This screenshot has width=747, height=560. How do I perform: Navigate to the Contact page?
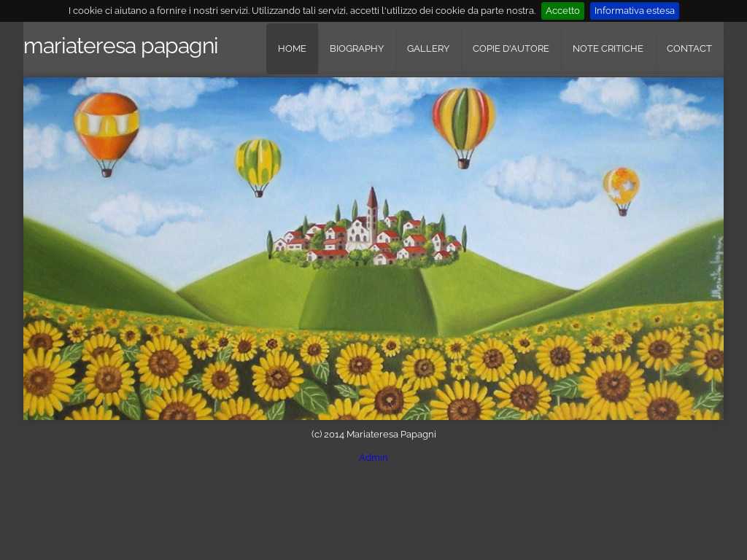point(689,49)
